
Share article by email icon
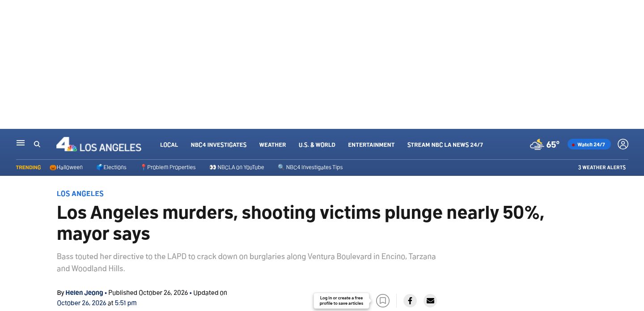(430, 301)
